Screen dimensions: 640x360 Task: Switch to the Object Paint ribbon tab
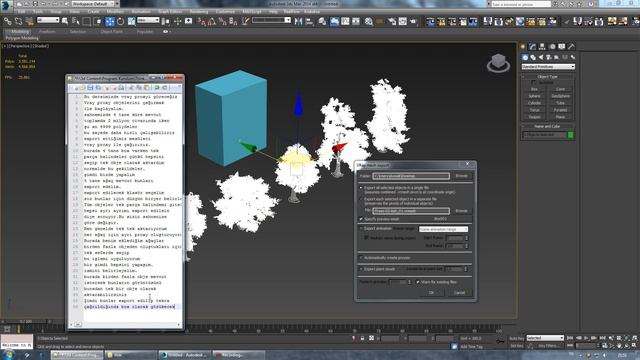point(111,32)
